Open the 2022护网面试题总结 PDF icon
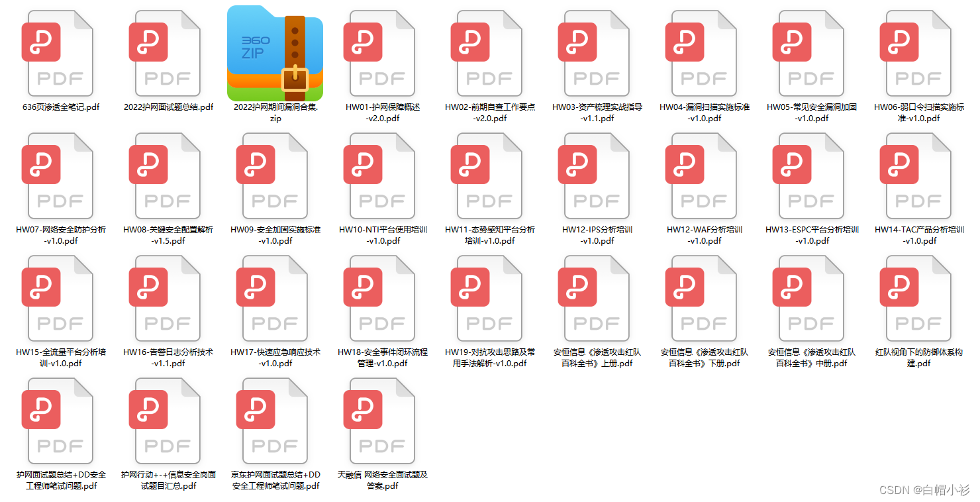 click(x=165, y=53)
